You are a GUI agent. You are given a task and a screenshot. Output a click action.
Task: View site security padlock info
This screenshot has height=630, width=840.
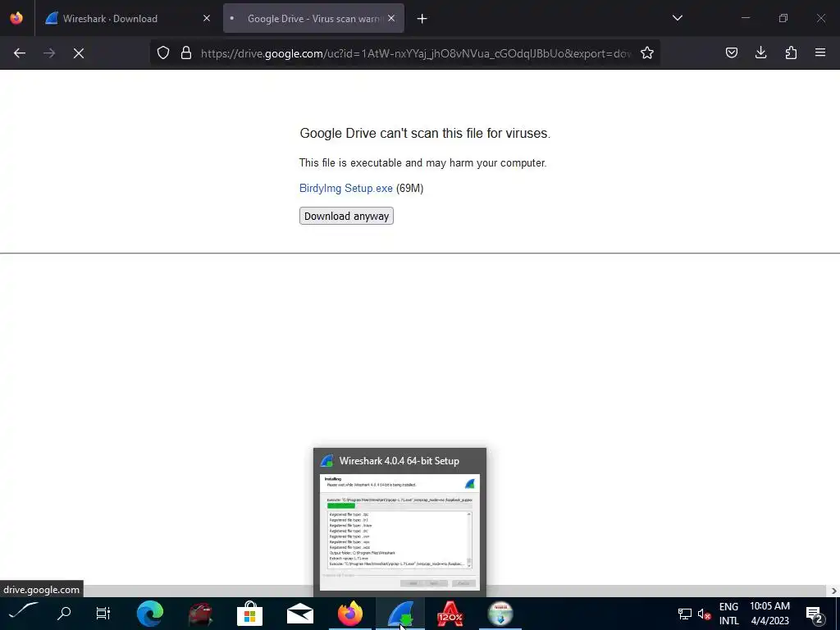[x=186, y=52]
